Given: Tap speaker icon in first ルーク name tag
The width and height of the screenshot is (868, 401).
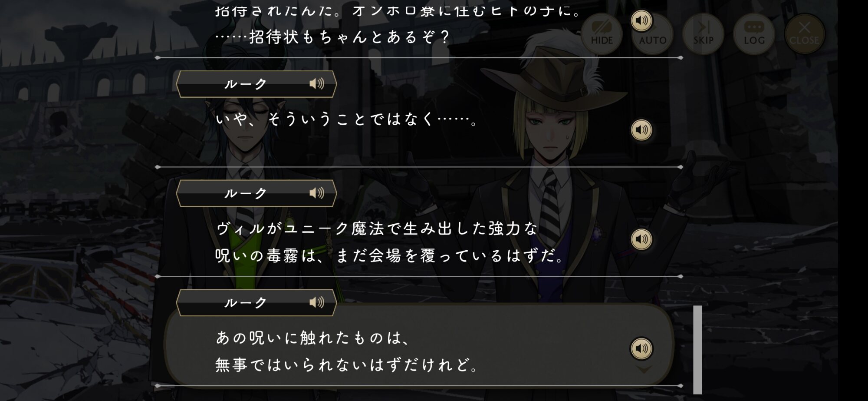Looking at the screenshot, I should [317, 83].
